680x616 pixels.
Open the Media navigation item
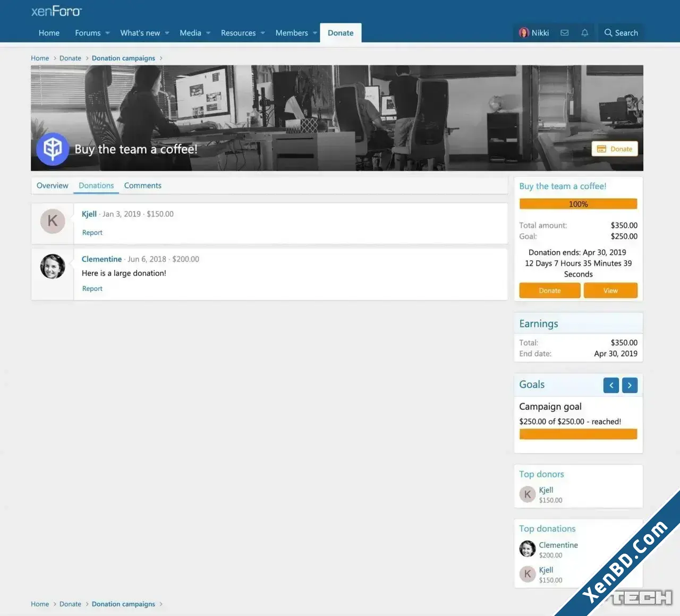pyautogui.click(x=190, y=33)
